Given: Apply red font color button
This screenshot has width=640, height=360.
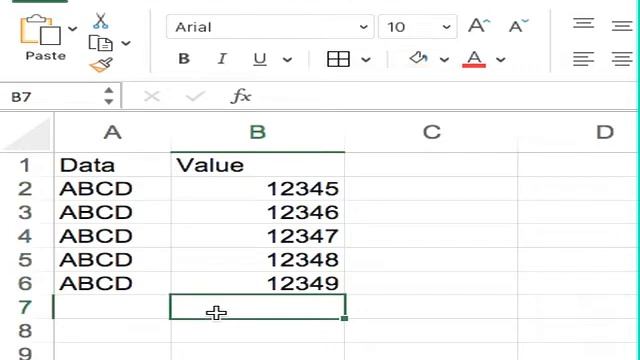Looking at the screenshot, I should click(474, 59).
